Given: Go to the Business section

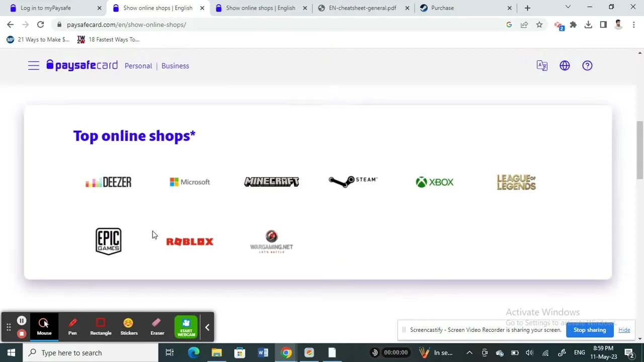Looking at the screenshot, I should tap(175, 66).
